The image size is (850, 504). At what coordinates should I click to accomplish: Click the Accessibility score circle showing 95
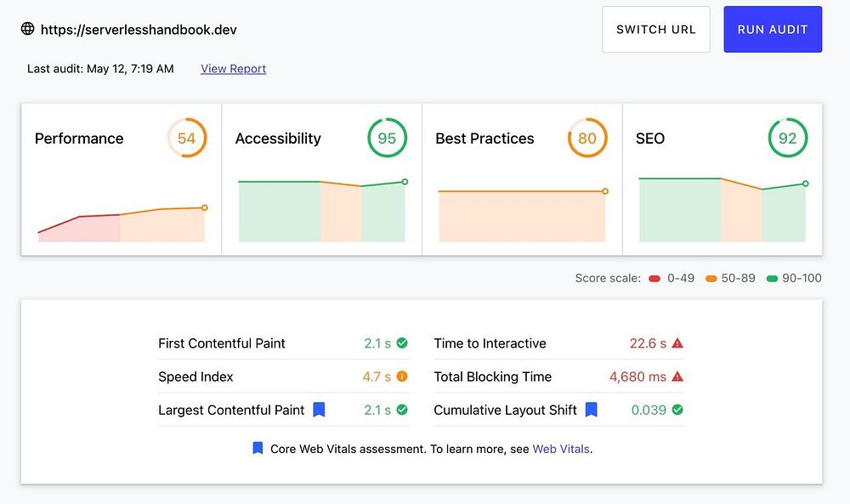coord(387,138)
